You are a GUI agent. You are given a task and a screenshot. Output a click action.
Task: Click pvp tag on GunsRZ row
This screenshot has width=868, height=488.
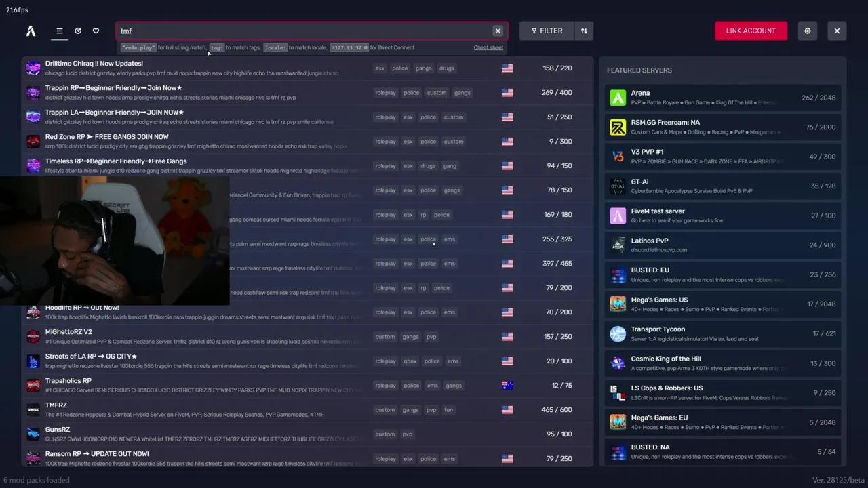[x=408, y=434]
